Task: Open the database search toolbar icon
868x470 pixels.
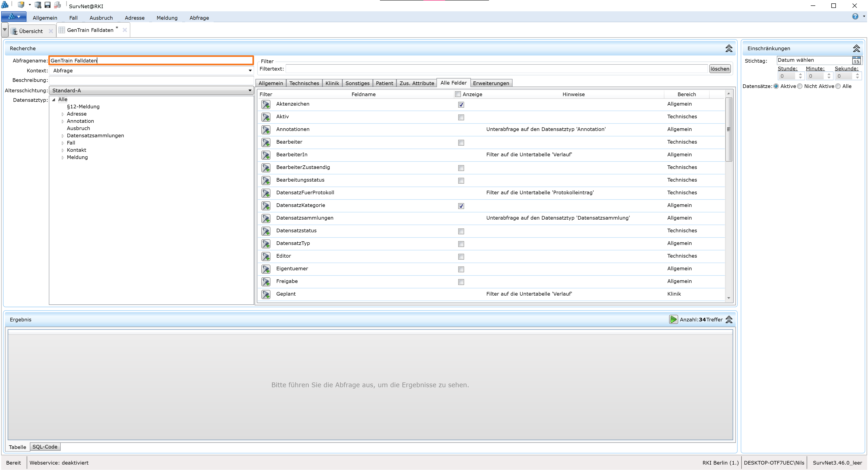Action: pos(38,5)
